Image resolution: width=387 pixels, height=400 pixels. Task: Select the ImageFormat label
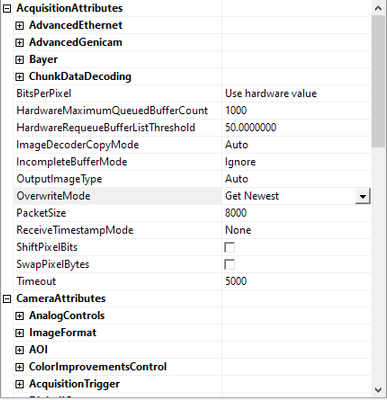click(x=63, y=333)
